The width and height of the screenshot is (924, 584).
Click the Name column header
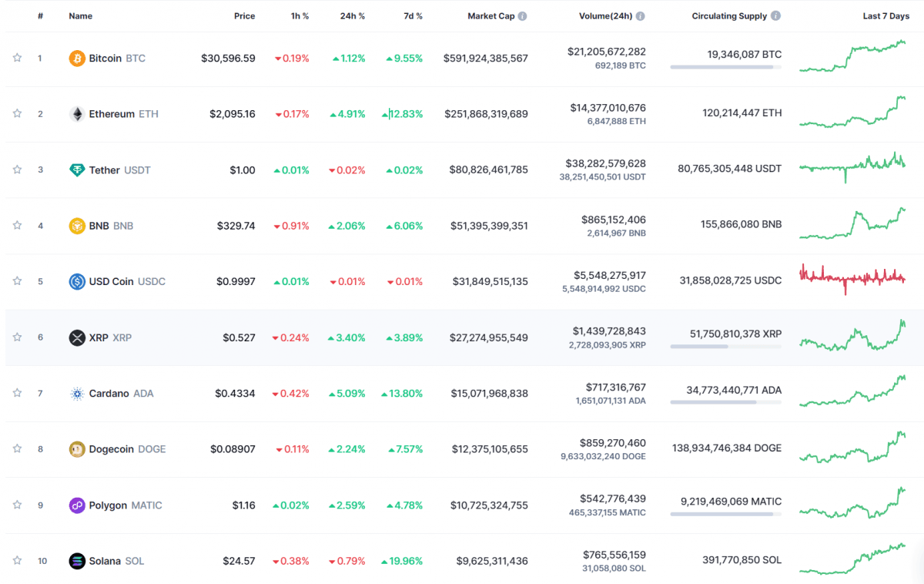[x=79, y=16]
